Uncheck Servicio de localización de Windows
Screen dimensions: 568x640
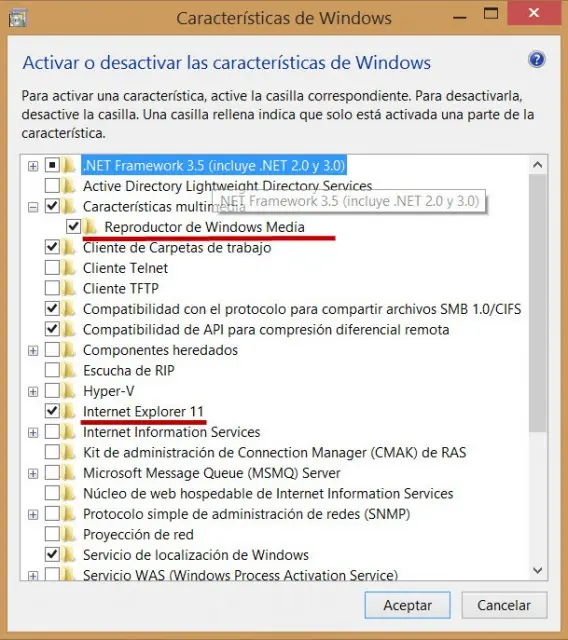52,555
